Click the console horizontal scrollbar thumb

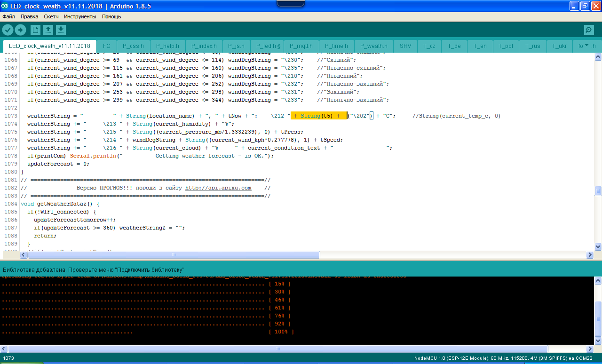coord(277,348)
